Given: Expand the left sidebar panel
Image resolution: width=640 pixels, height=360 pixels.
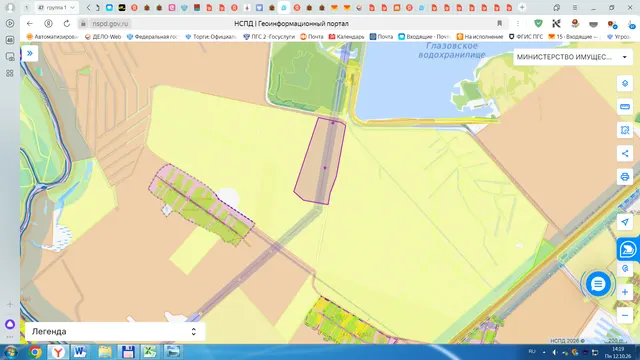Looking at the screenshot, I should coord(30,53).
